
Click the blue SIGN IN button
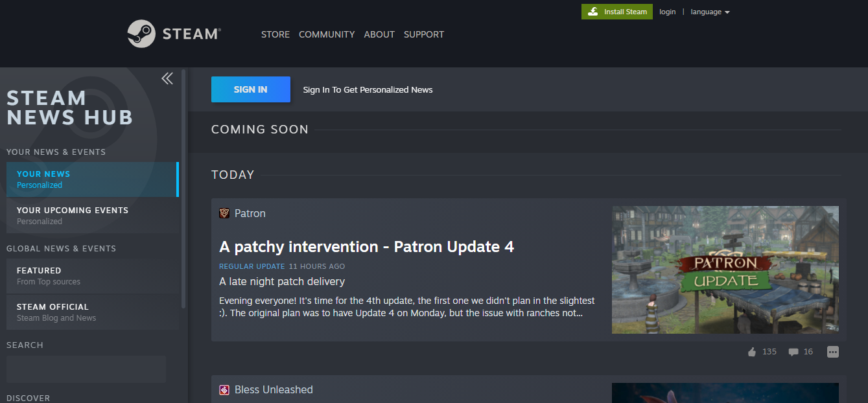pos(250,89)
